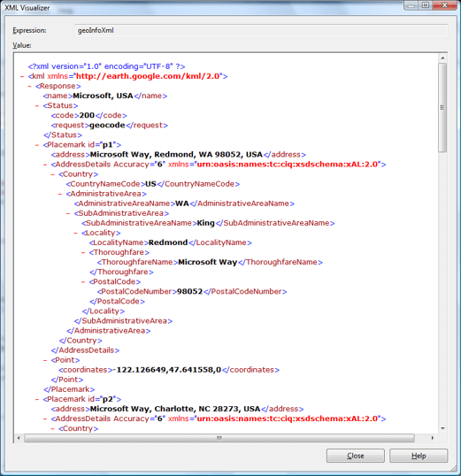
Task: Collapse first AddressDetails node under p1
Action: click(x=45, y=165)
